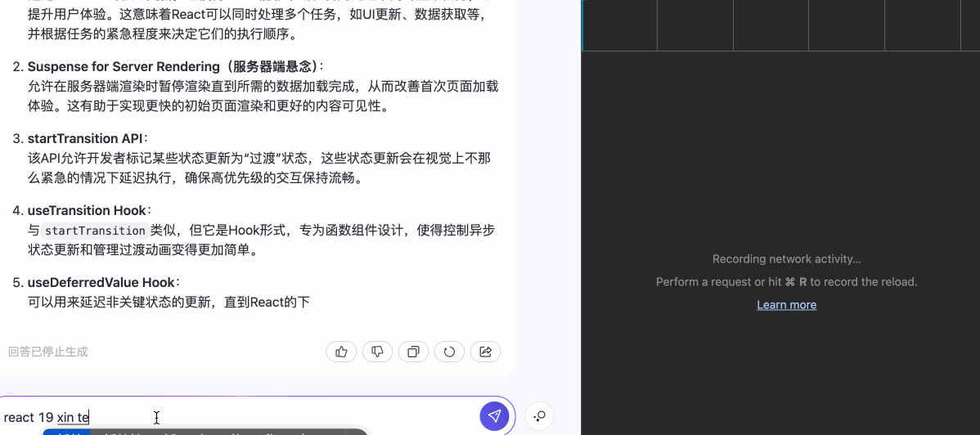
Task: Share the answer using the share icon
Action: coord(486,352)
